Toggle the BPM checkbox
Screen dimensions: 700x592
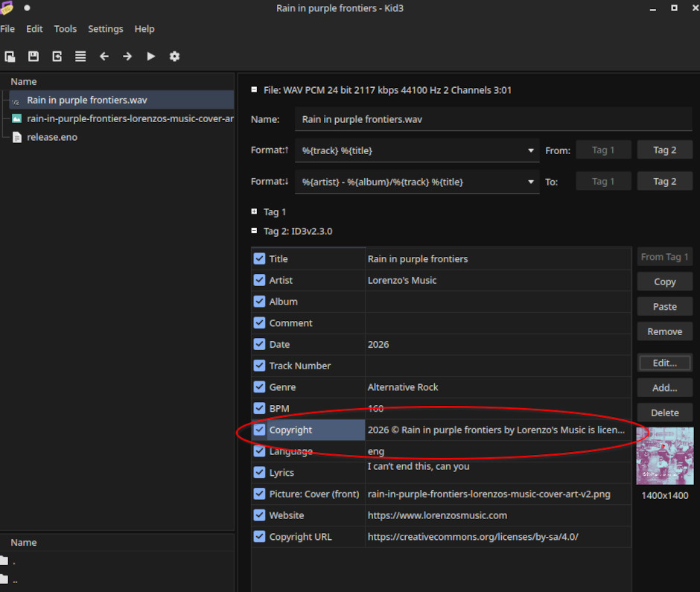(259, 409)
